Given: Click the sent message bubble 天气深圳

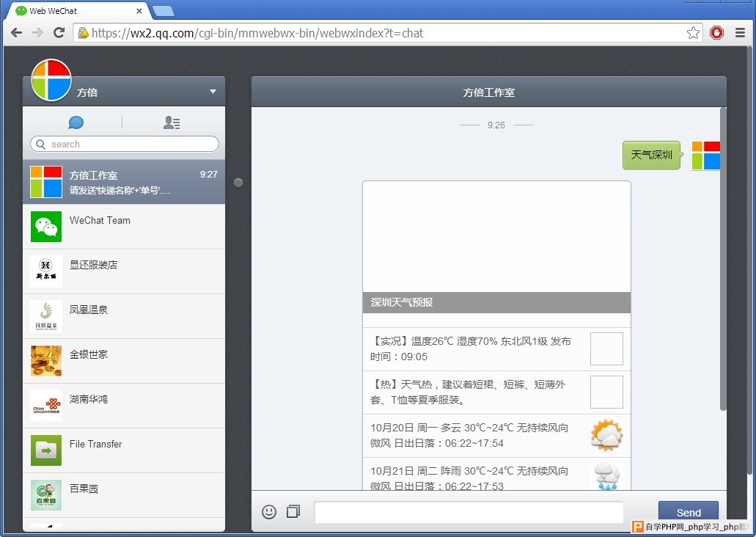Looking at the screenshot, I should click(652, 155).
